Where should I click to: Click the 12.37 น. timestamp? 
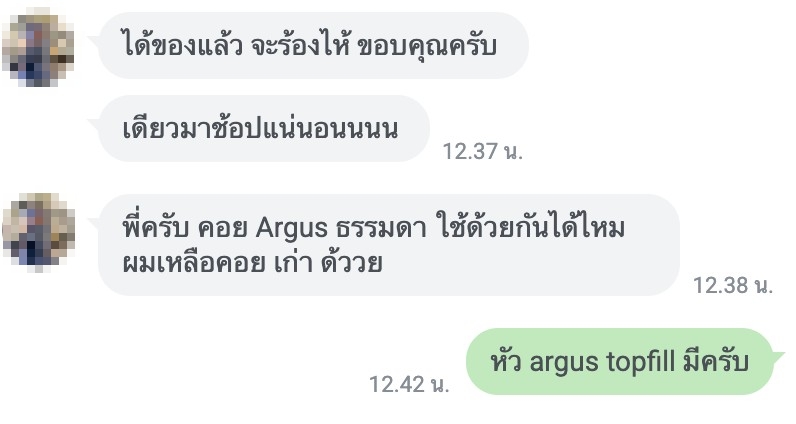pos(482,151)
